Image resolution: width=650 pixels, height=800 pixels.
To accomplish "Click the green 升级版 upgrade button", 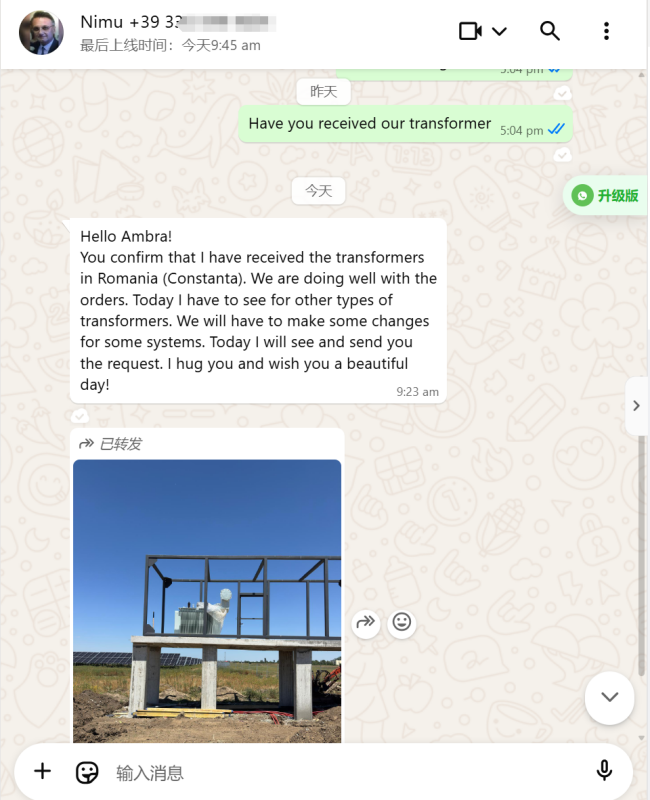I will click(605, 195).
